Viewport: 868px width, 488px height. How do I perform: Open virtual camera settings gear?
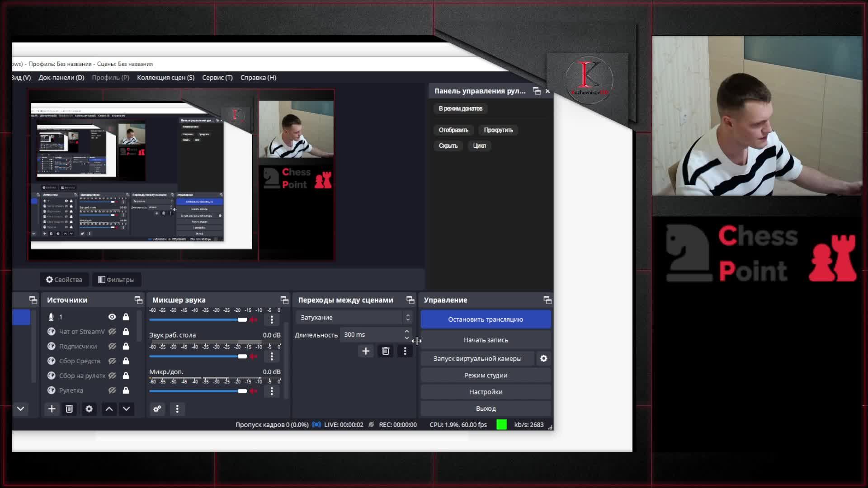click(543, 358)
